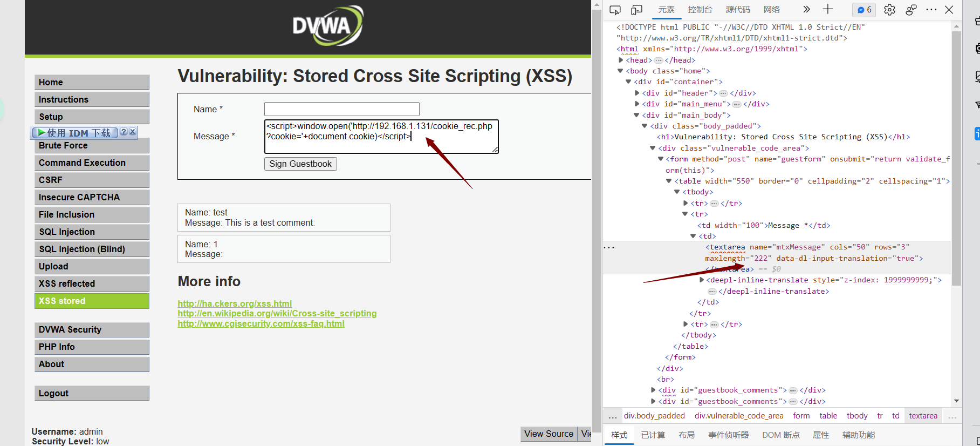Click the Logout menu item
Screen dimensions: 980x446
(x=92, y=393)
